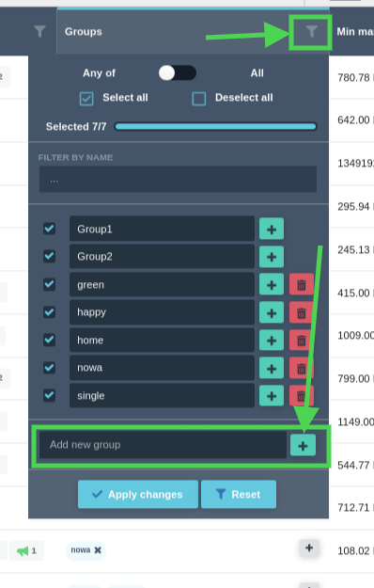Click the home group name field

162,341
